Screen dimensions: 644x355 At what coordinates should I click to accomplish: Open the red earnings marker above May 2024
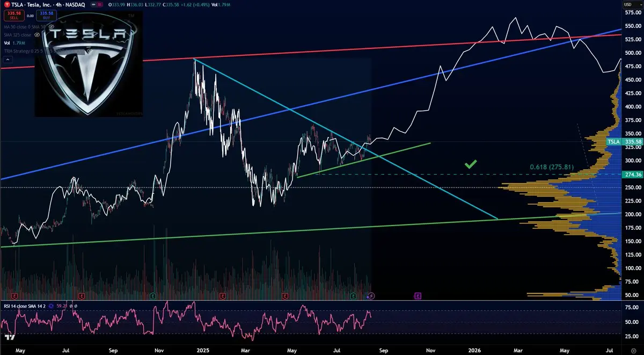pos(14,295)
